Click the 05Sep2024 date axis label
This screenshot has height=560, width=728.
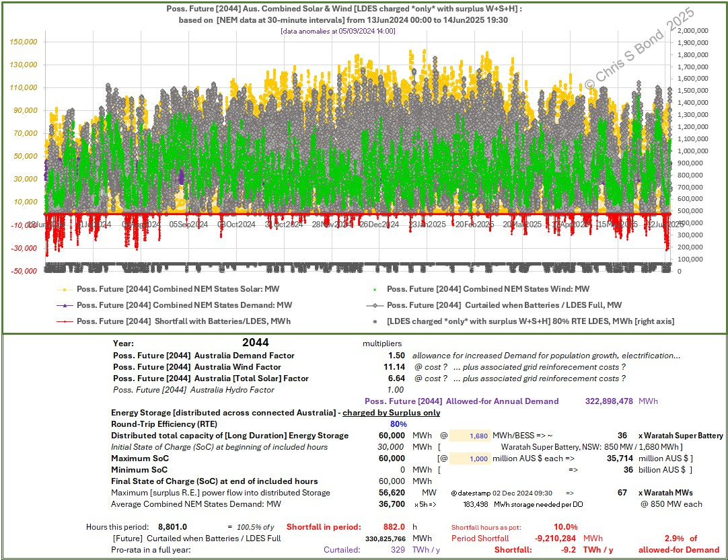coord(188,225)
